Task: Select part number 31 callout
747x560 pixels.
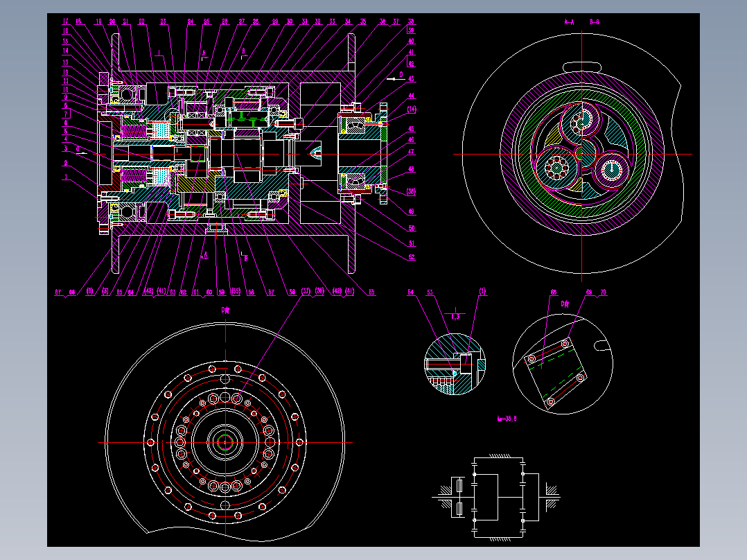Action: 304,21
